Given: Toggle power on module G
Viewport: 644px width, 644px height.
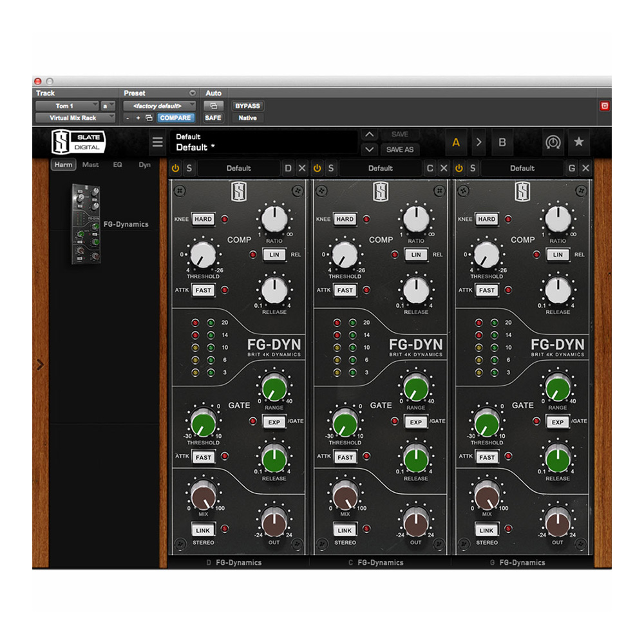Looking at the screenshot, I should pyautogui.click(x=459, y=168).
